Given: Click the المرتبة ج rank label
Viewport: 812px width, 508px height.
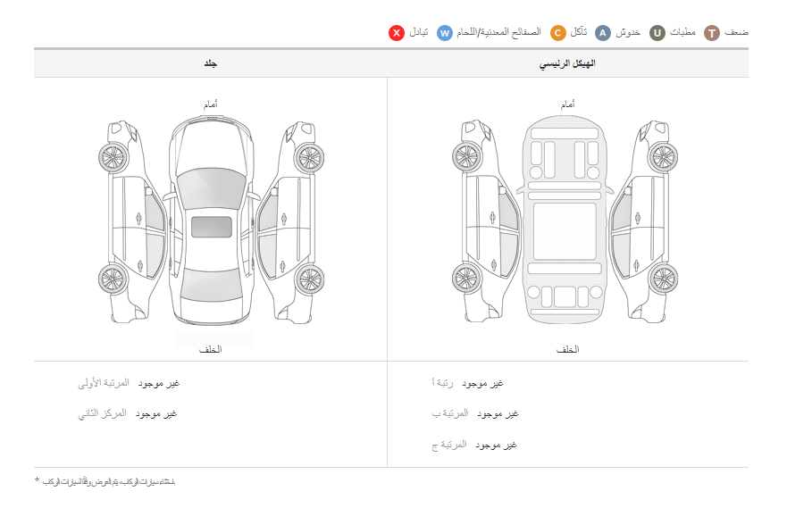Looking at the screenshot, I should tap(449, 445).
